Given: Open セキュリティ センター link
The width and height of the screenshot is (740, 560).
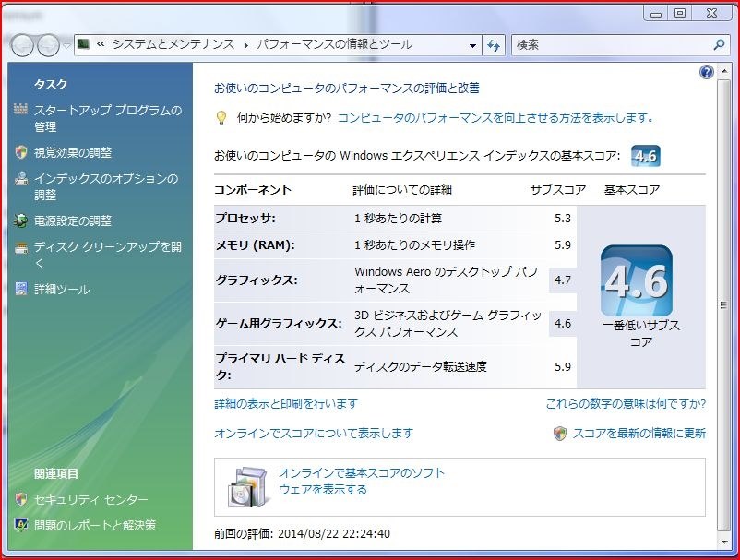Looking at the screenshot, I should pos(91,499).
